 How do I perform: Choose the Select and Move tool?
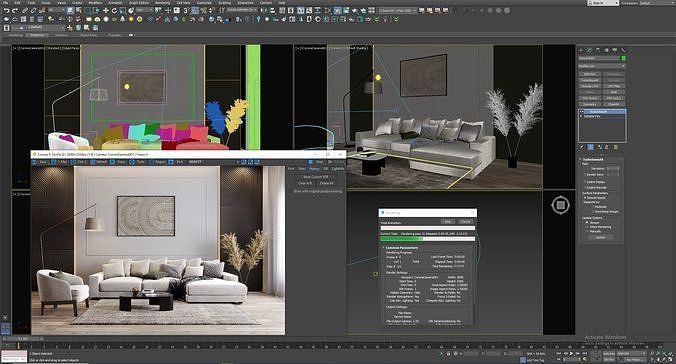point(106,10)
